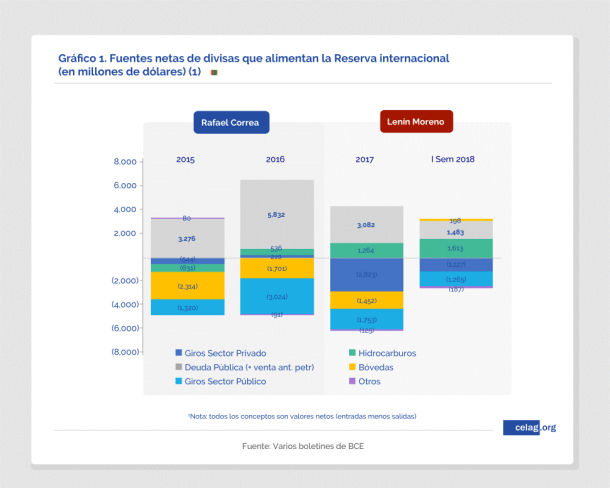The width and height of the screenshot is (610, 488).
Task: Click the 3,276 public debt segment in 2015
Action: pyautogui.click(x=186, y=239)
